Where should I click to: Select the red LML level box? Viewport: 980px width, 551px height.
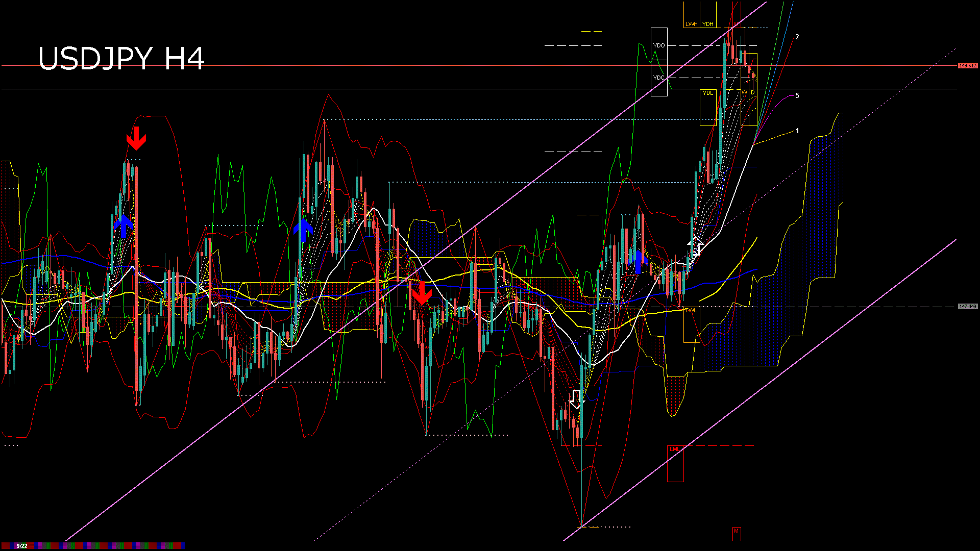675,449
